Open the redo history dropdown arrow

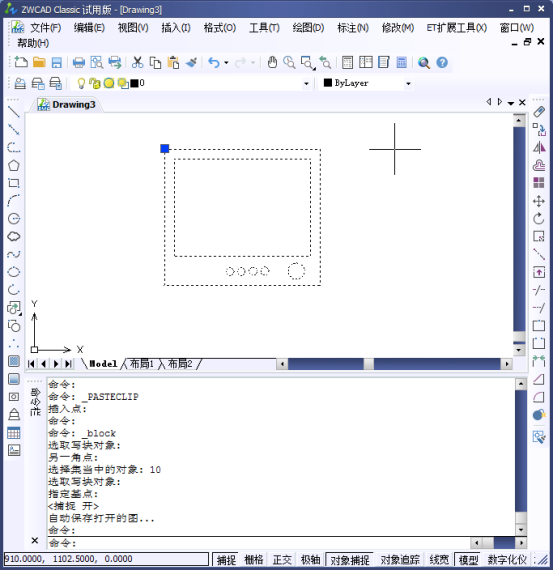coord(253,63)
